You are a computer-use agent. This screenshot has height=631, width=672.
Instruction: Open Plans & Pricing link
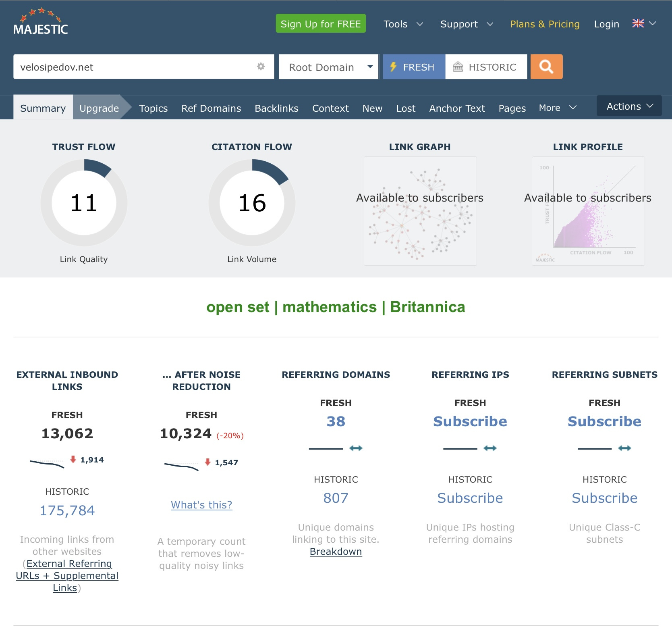545,24
